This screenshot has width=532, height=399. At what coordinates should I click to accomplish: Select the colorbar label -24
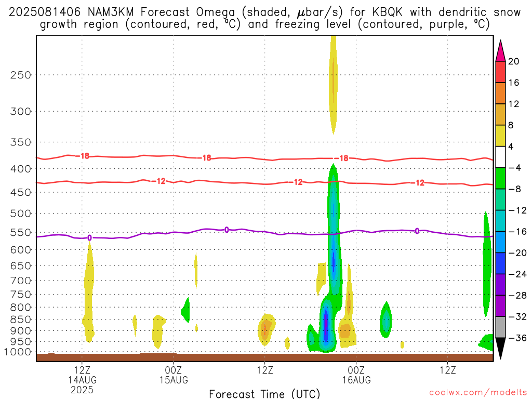pos(517,274)
